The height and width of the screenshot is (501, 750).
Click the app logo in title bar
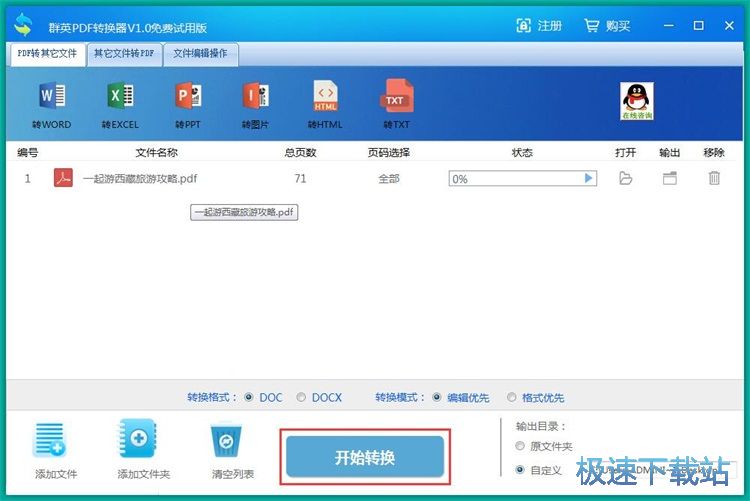click(x=23, y=25)
